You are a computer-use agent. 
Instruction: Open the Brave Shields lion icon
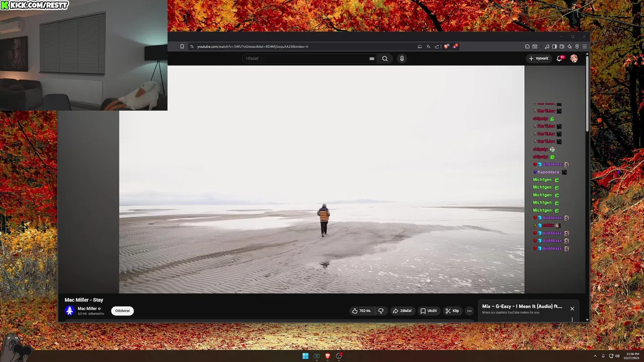tap(446, 46)
